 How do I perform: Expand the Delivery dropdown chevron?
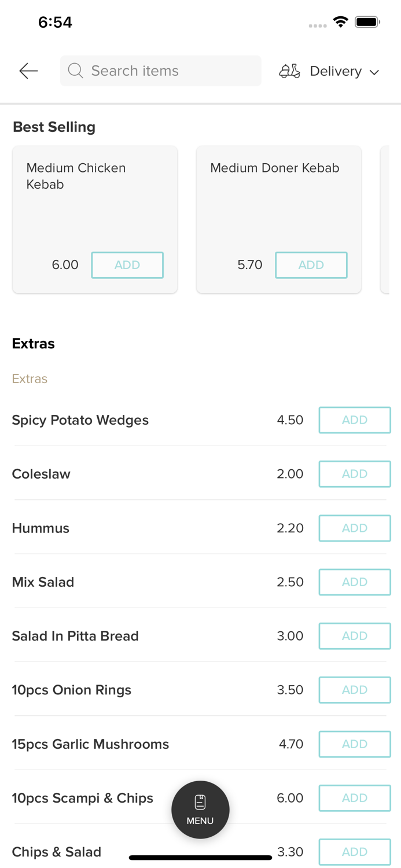[374, 72]
